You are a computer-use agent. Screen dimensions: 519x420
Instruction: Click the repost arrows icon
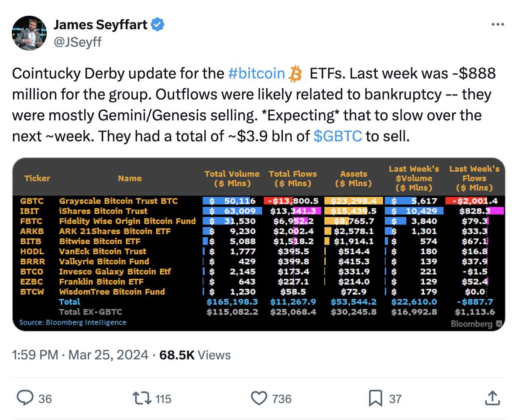[142, 398]
